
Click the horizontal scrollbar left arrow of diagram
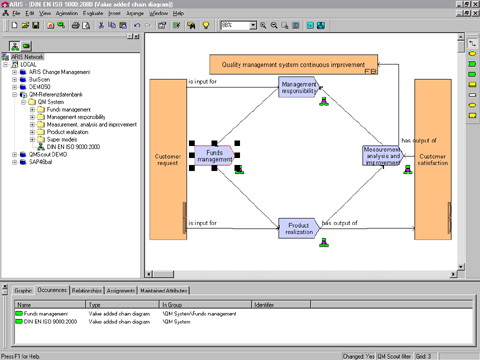click(149, 274)
